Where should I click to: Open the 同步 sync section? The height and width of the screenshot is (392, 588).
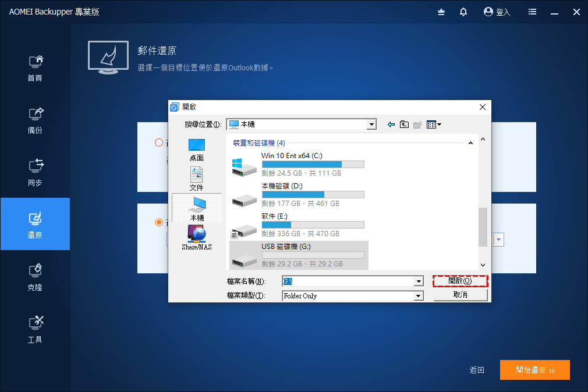point(35,173)
